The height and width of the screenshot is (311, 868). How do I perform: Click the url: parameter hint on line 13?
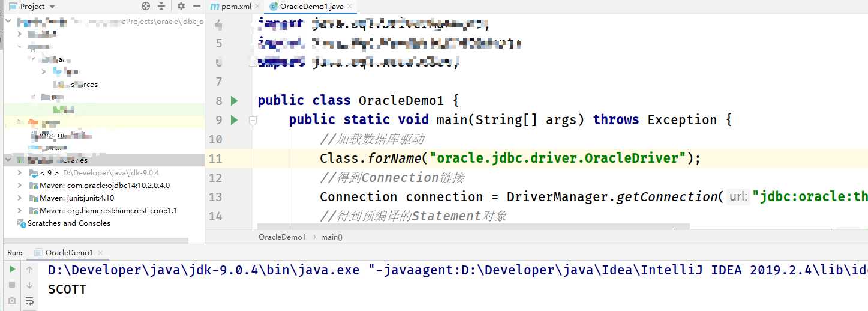(x=737, y=197)
